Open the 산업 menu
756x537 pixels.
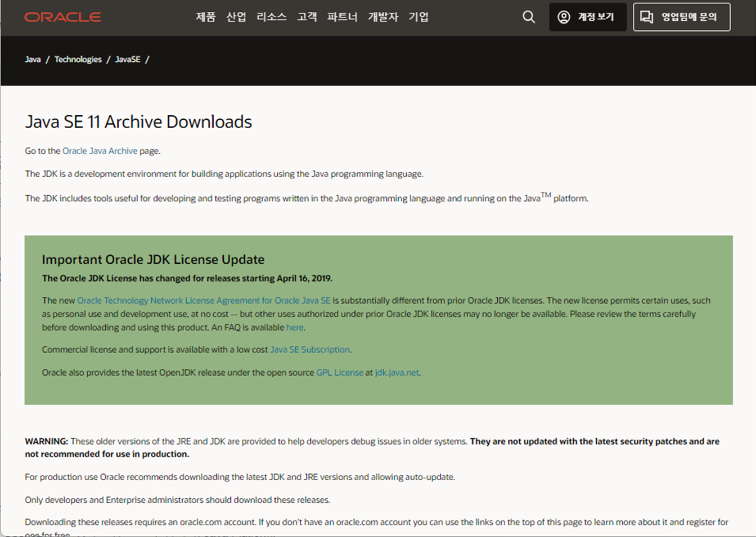click(x=236, y=17)
